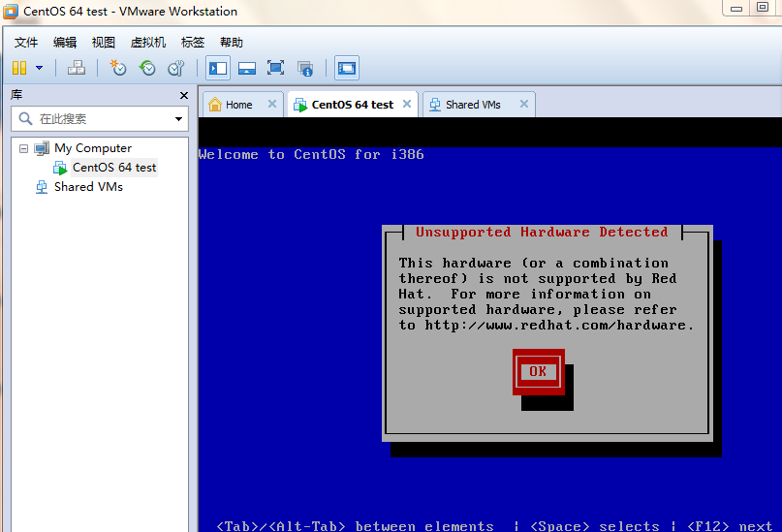Click the search magnifier icon

click(x=25, y=118)
